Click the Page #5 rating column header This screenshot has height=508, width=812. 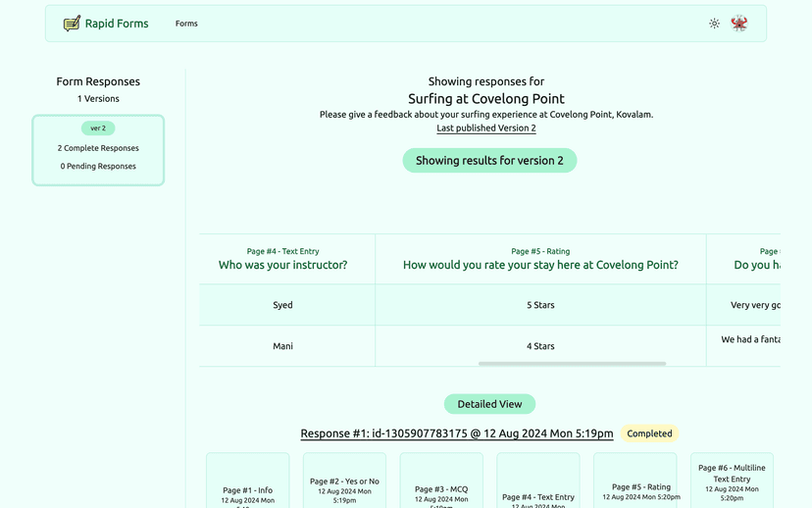[540, 259]
